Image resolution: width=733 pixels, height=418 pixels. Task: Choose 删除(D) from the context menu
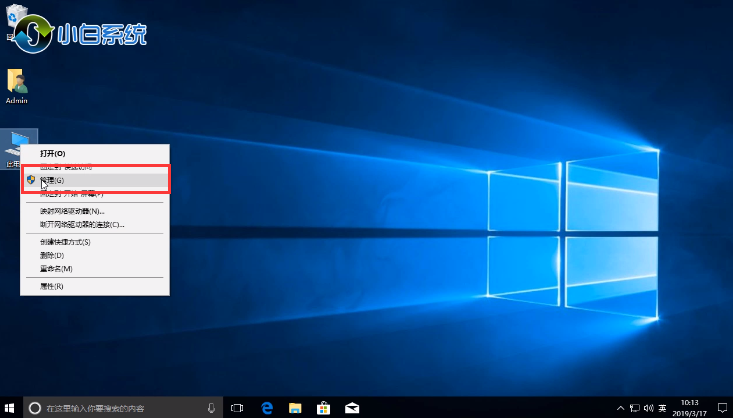[95, 255]
